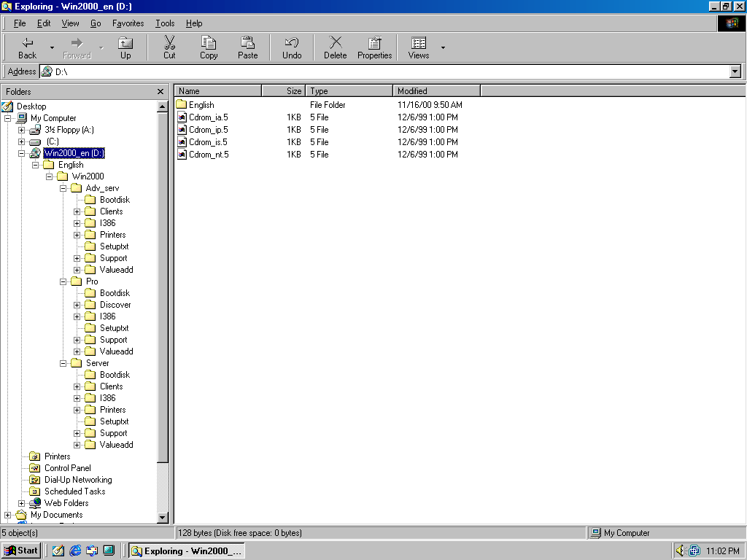The image size is (747, 560).
Task: Go up one folder level
Action: (x=125, y=47)
